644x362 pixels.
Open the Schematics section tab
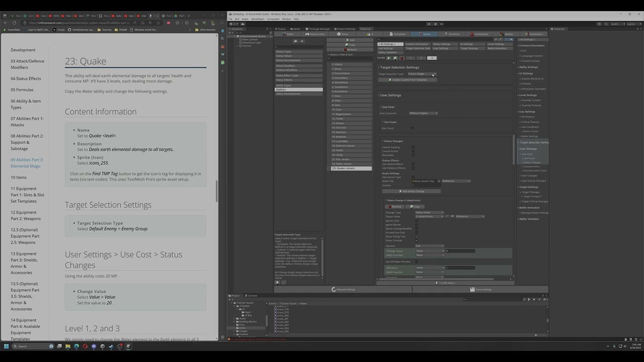pyautogui.click(x=534, y=34)
